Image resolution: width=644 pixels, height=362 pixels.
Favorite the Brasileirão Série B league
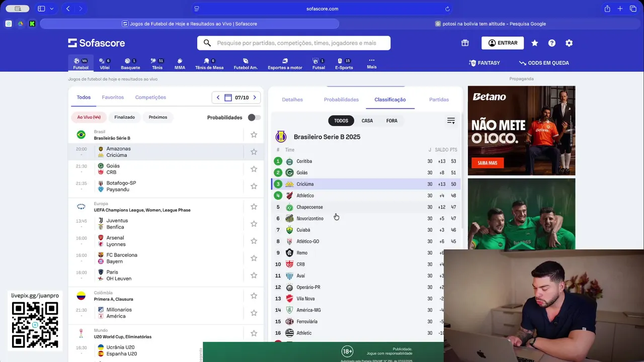pos(254,135)
